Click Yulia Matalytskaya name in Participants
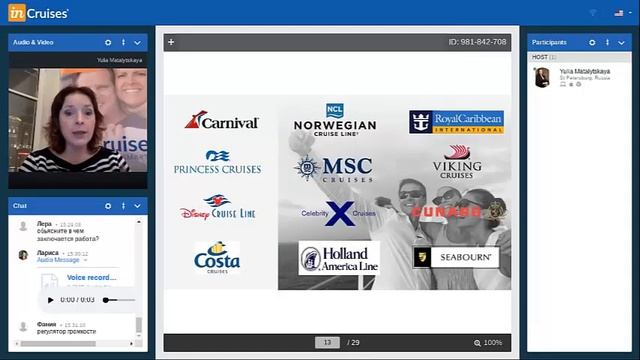 point(584,71)
